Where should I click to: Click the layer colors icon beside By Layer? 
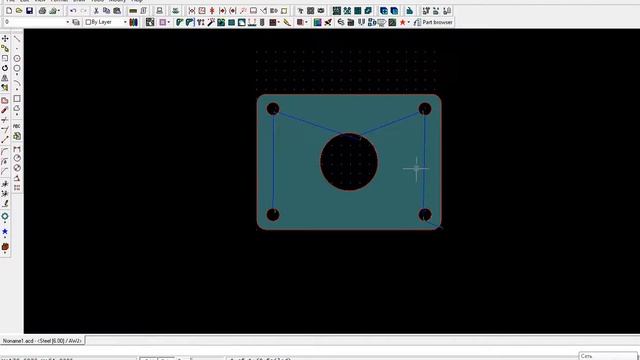(x=133, y=22)
